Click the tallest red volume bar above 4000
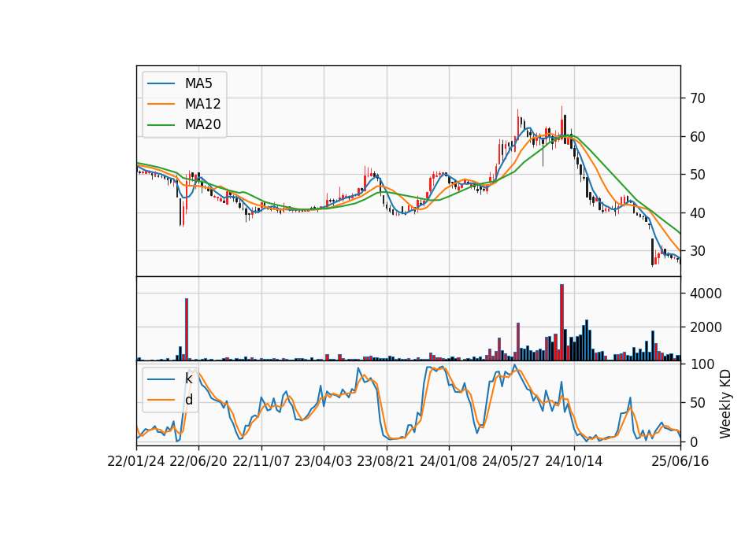Viewport: 756px width, 543px height. point(561,323)
